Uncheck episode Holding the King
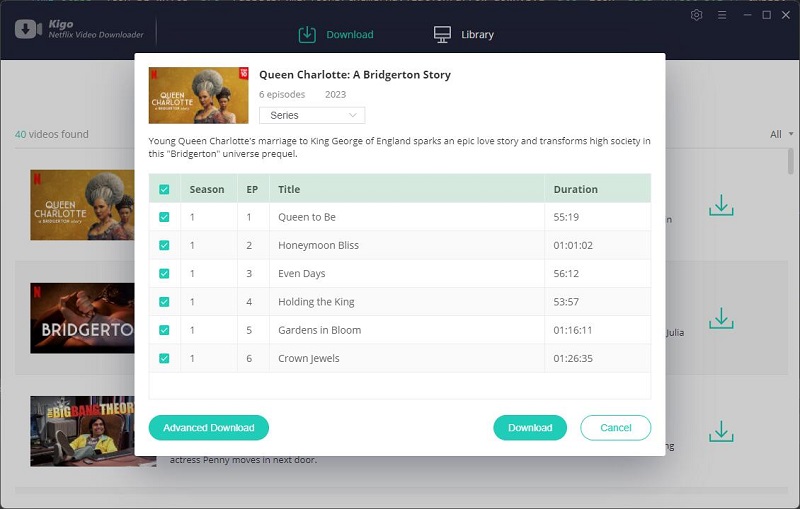The image size is (800, 509). [164, 302]
